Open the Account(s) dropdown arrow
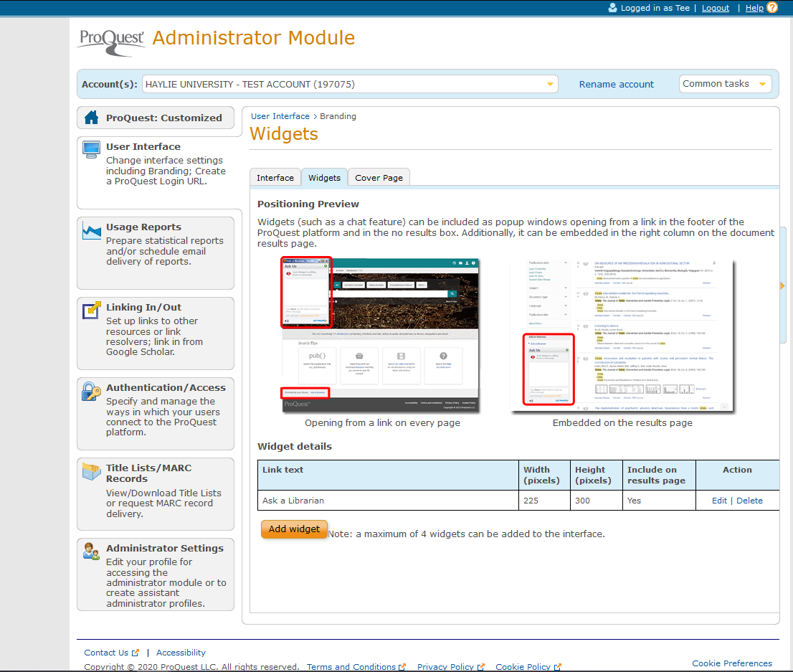The height and width of the screenshot is (672, 793). click(x=550, y=84)
